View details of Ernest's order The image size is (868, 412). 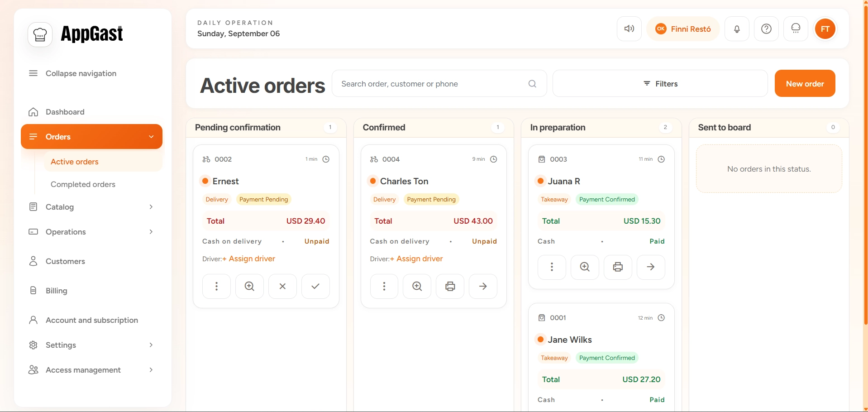click(x=249, y=286)
